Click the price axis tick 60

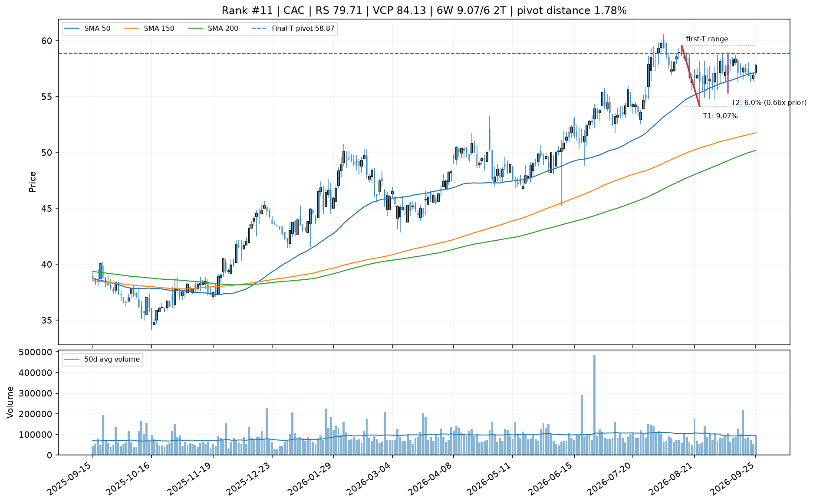tap(47, 41)
